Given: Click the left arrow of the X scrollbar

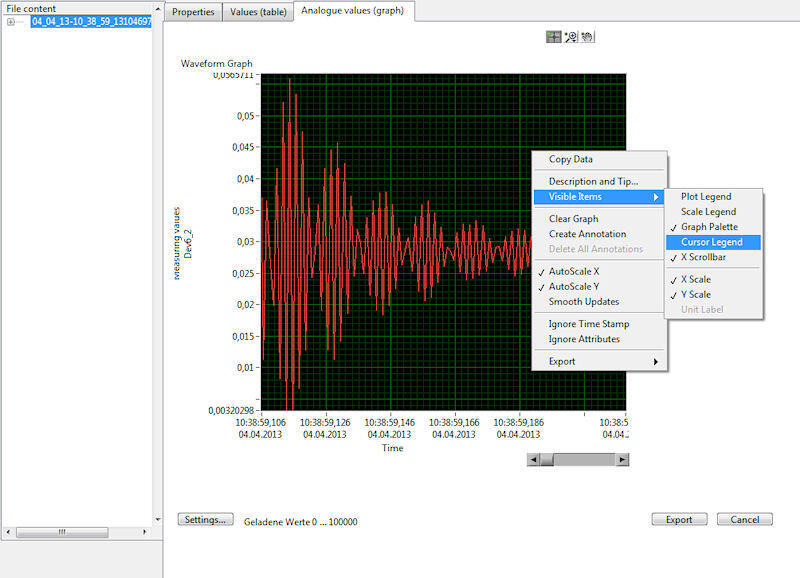Looking at the screenshot, I should coord(533,460).
